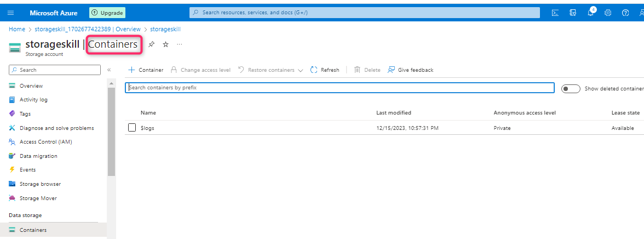
Task: Click the Events lightning bolt icon
Action: pyautogui.click(x=12, y=170)
